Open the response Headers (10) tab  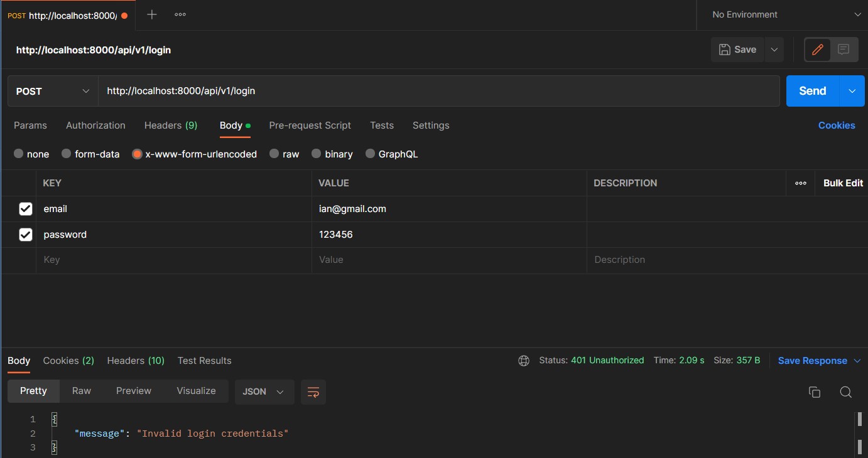click(136, 361)
